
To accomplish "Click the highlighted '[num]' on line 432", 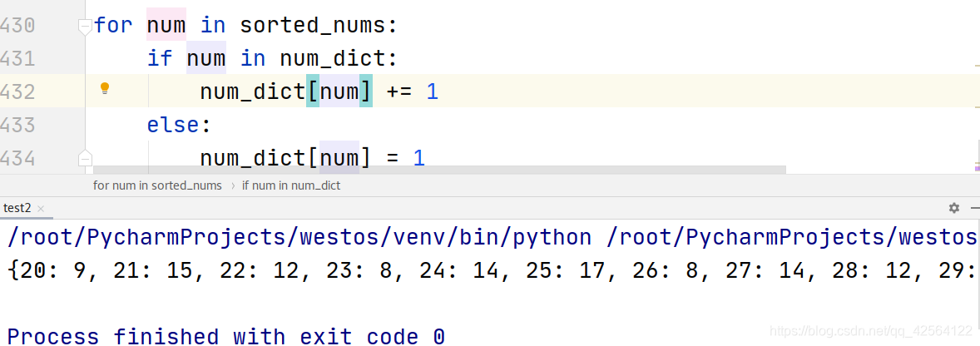I will click(x=339, y=92).
